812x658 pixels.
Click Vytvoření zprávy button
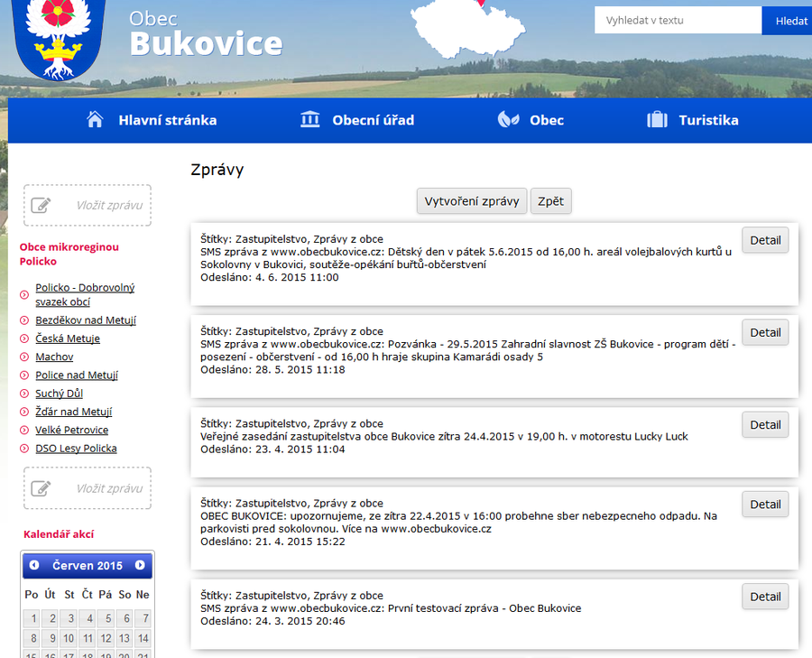(x=472, y=201)
